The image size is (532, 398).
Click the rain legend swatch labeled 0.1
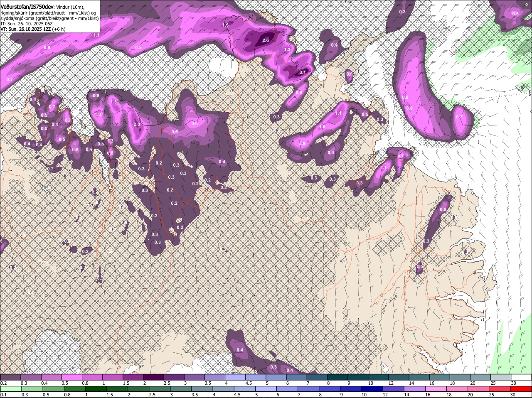click(x=11, y=389)
